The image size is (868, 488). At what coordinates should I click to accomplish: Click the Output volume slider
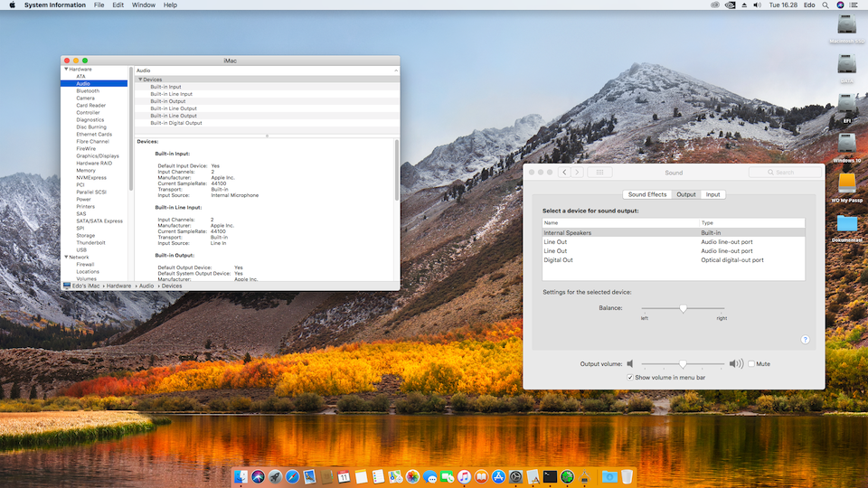[x=683, y=364]
